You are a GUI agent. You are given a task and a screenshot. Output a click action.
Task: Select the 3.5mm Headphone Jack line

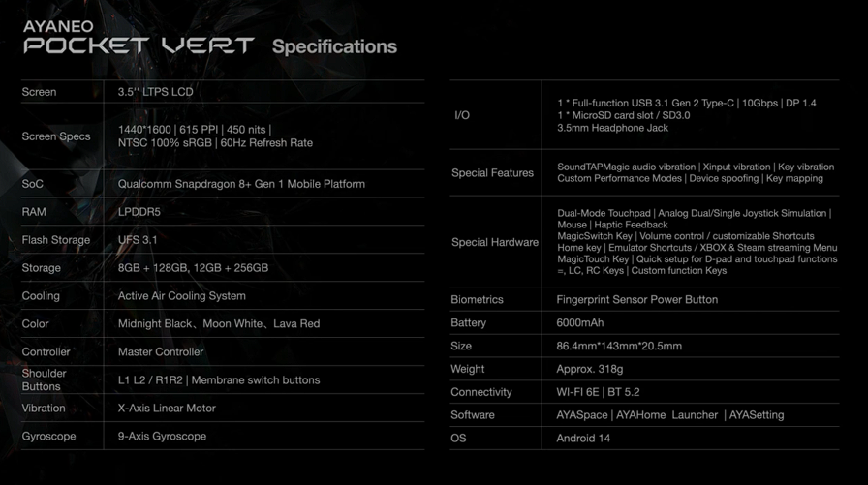[x=612, y=129]
